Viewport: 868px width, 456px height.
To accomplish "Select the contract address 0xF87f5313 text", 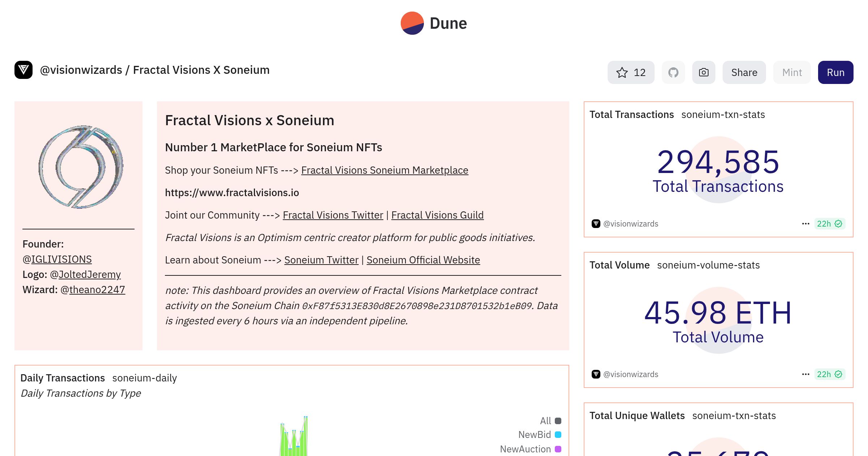I will [417, 306].
